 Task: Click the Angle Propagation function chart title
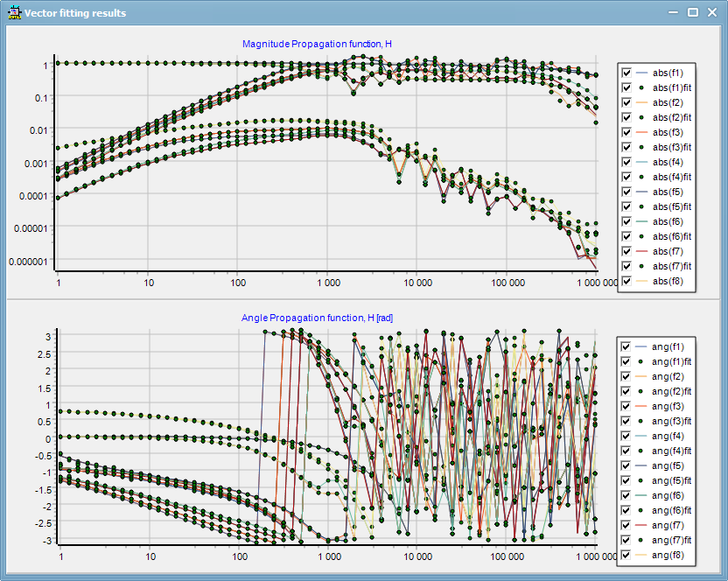coord(317,318)
